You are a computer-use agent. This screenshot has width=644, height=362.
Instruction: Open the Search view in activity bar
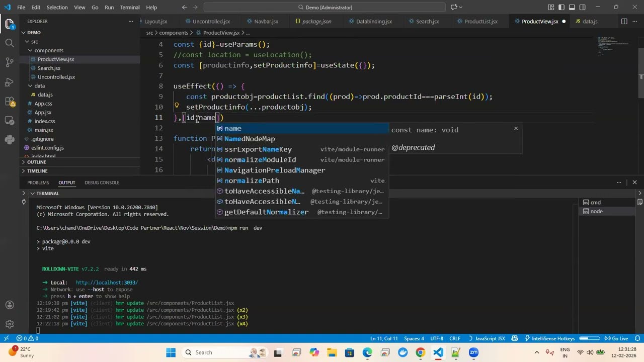[x=10, y=43]
